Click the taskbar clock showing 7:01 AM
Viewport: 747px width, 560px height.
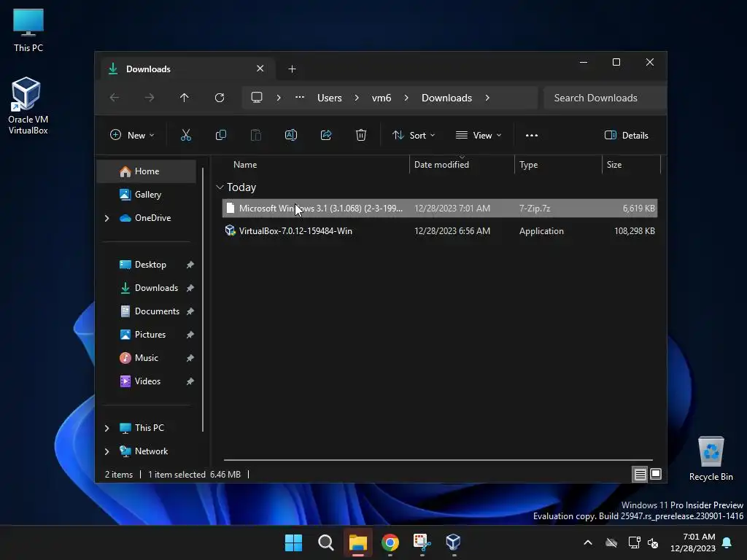(693, 542)
